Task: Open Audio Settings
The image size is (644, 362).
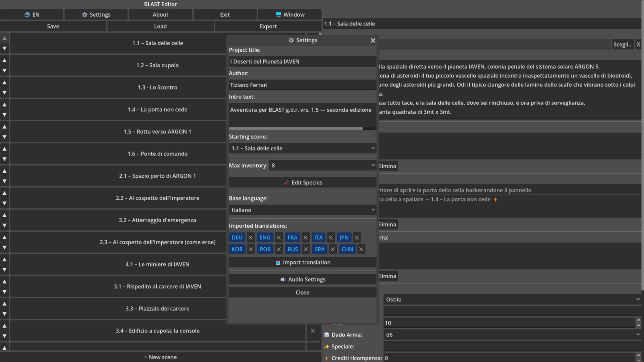Action: pyautogui.click(x=302, y=280)
